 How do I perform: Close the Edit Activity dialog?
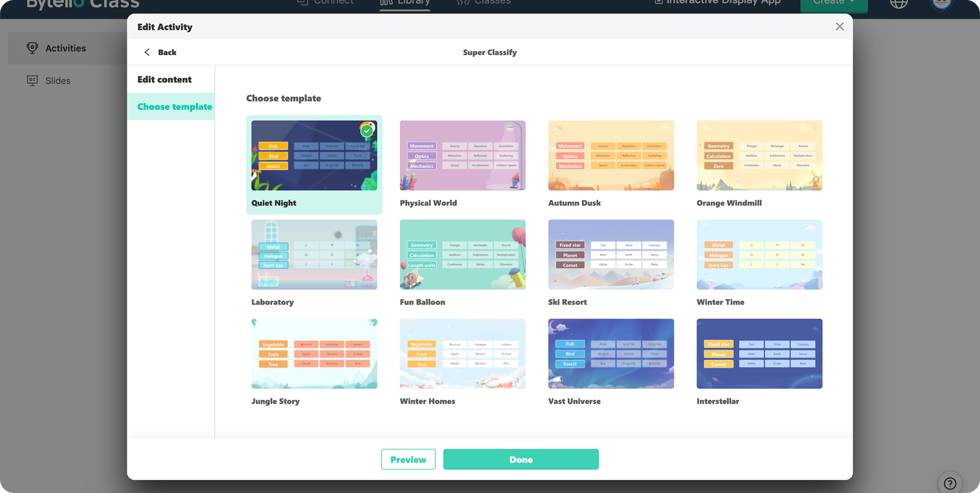pyautogui.click(x=839, y=26)
